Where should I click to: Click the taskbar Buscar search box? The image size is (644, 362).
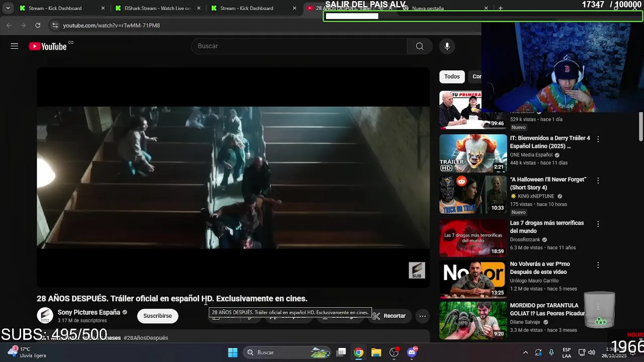tap(287, 352)
